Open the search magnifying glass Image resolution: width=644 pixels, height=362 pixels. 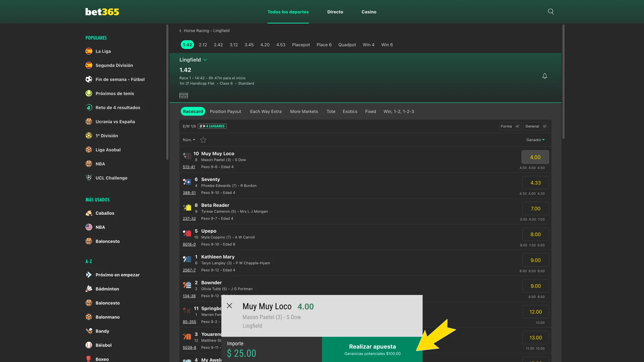pos(550,11)
